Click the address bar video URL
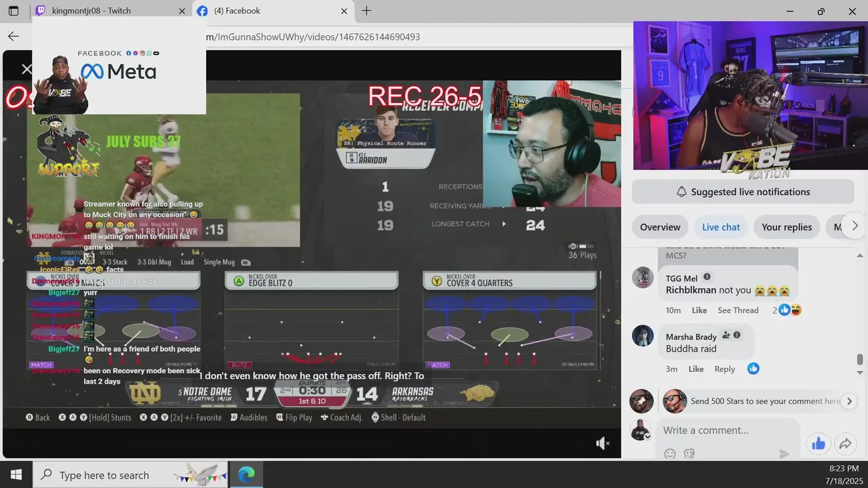This screenshot has width=868, height=488. (313, 37)
